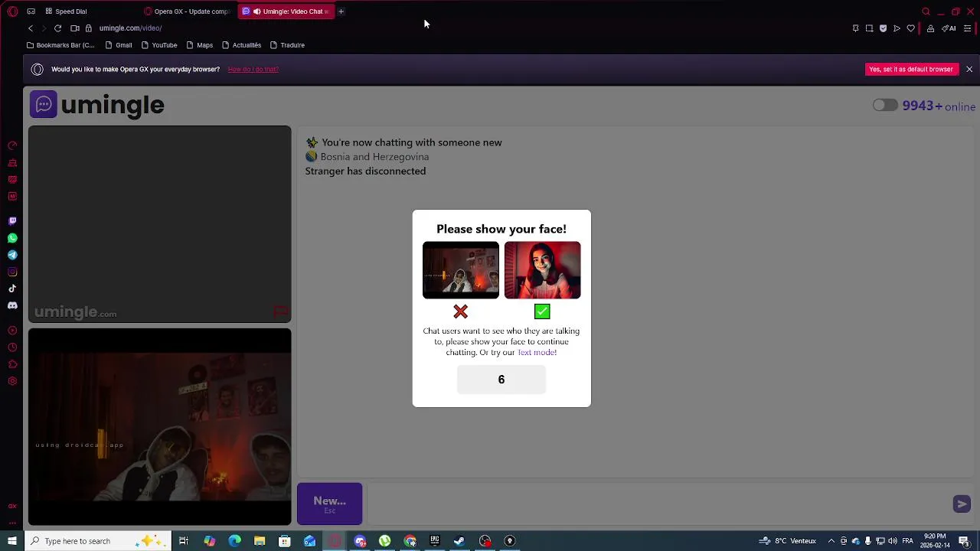Open the snapshot capture tool icon
The image size is (980, 551).
[869, 28]
